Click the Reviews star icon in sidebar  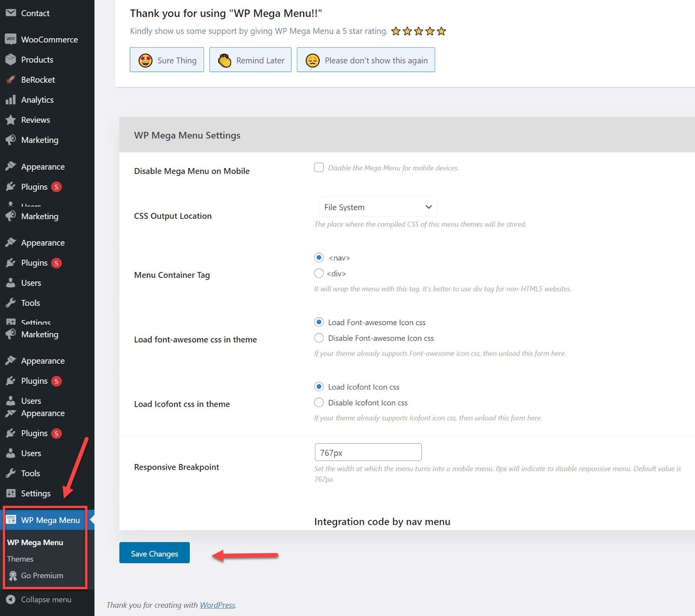[x=11, y=120]
